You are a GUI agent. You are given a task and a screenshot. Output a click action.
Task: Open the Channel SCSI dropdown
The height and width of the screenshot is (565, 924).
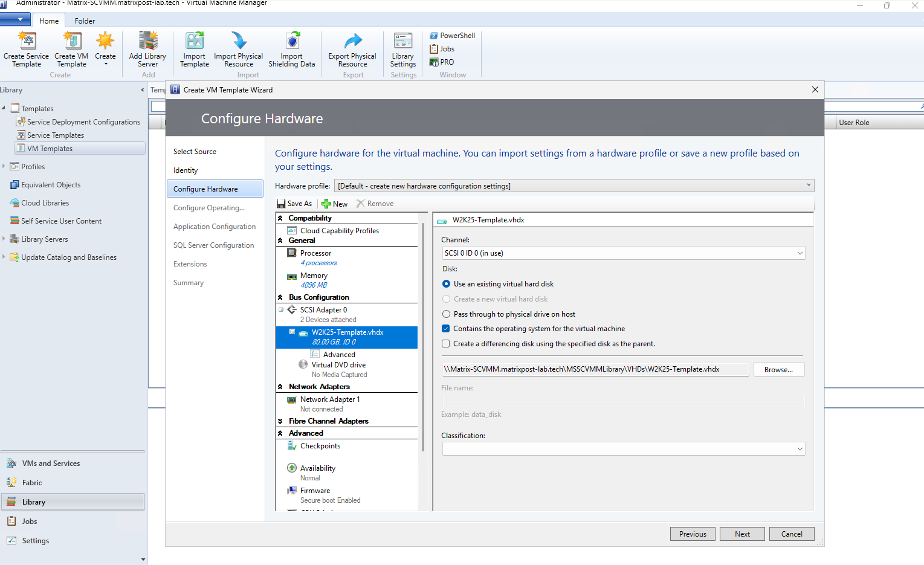click(624, 253)
